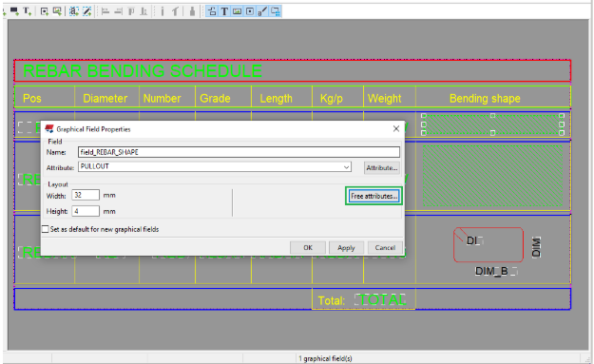
Task: Click the highlighted picture filter icon
Action: tap(238, 11)
